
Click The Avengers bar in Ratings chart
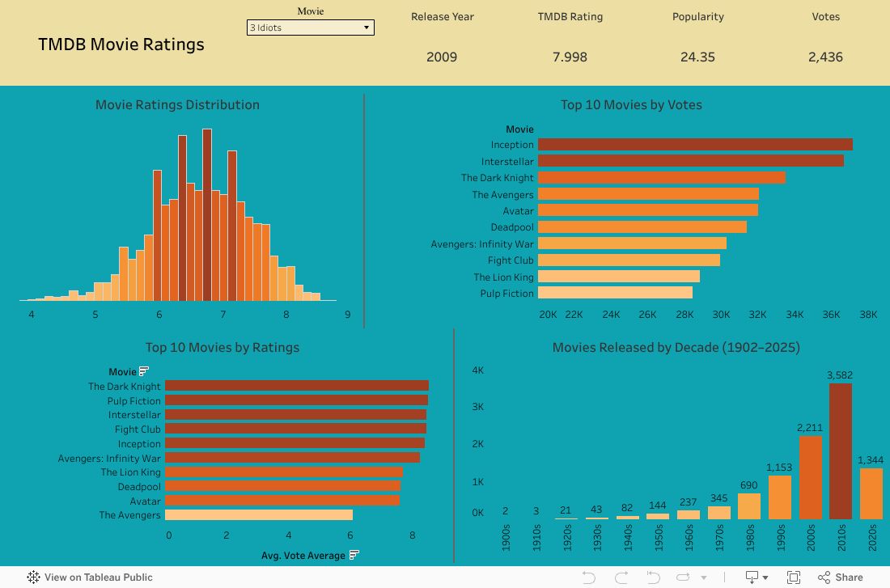coord(258,515)
